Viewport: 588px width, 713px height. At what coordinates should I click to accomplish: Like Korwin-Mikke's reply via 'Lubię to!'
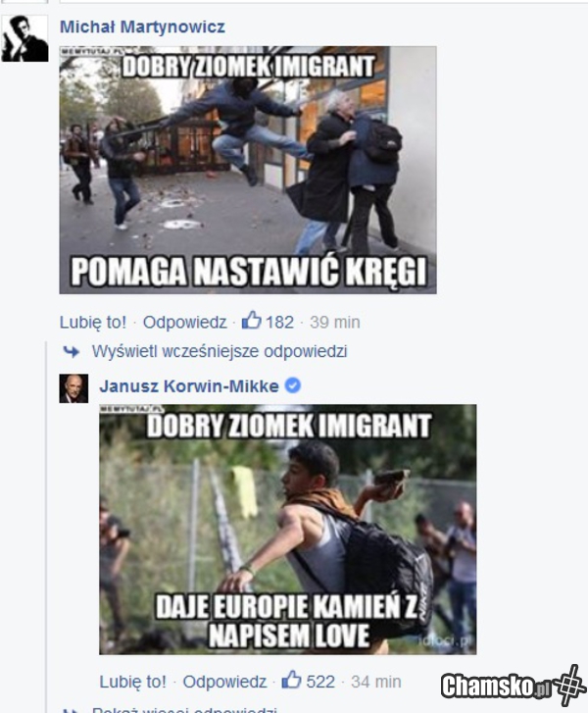click(132, 682)
